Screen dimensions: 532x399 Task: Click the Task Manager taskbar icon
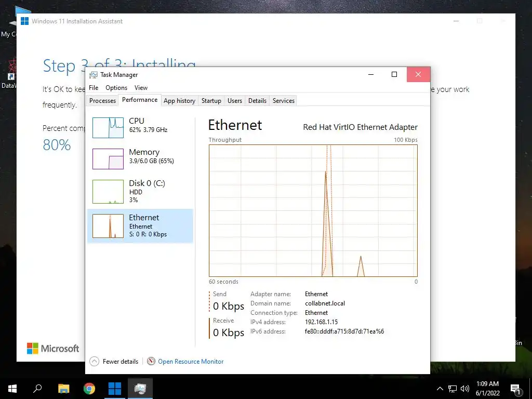(140, 389)
